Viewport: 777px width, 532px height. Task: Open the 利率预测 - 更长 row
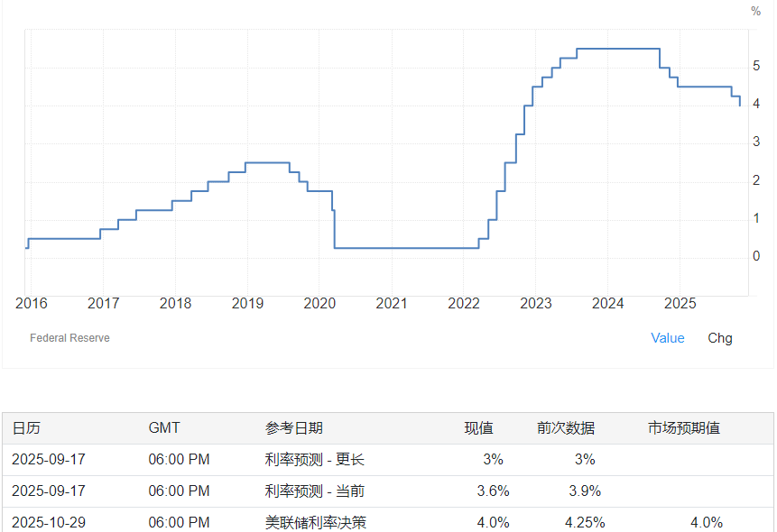pos(314,460)
